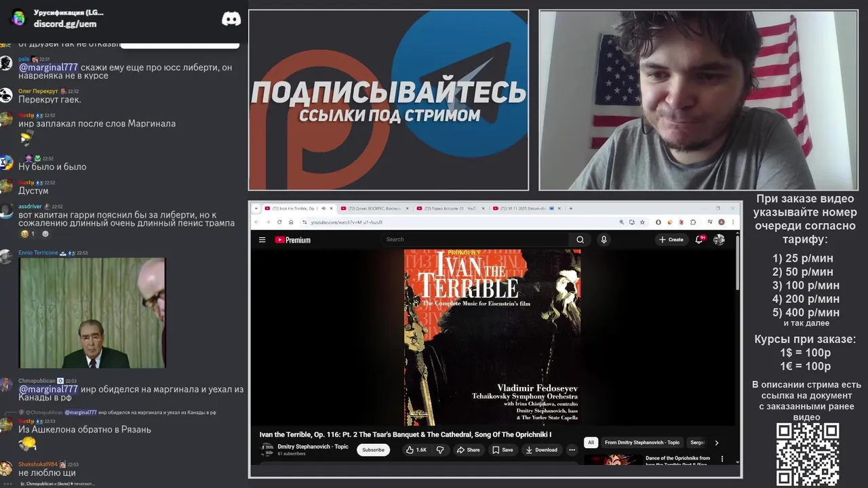This screenshot has width=868, height=488.
Task: Show next filter chips with right chevron
Action: [x=717, y=443]
